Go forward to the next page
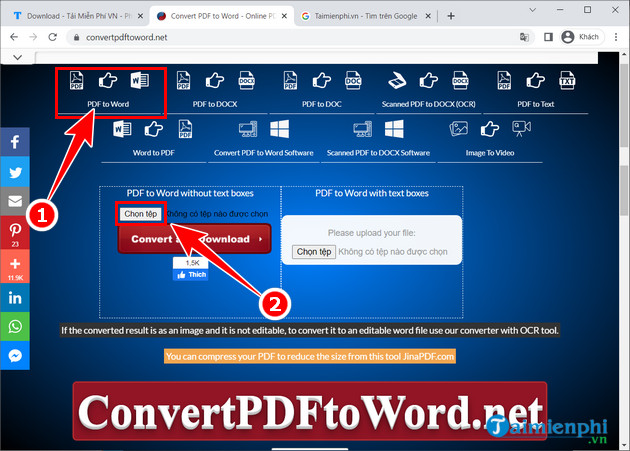Image resolution: width=630 pixels, height=451 pixels. coord(33,37)
